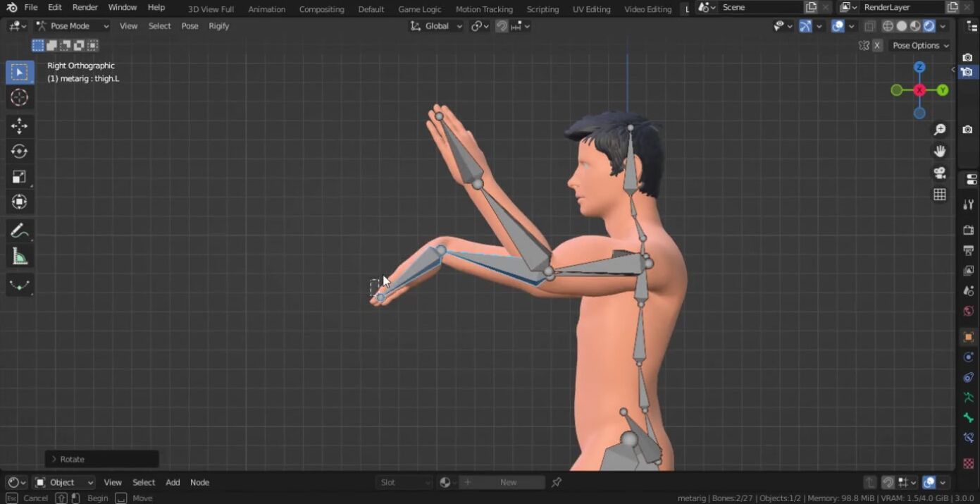Select the Rotate tool in the toolbar
The width and height of the screenshot is (980, 504).
coord(19,151)
